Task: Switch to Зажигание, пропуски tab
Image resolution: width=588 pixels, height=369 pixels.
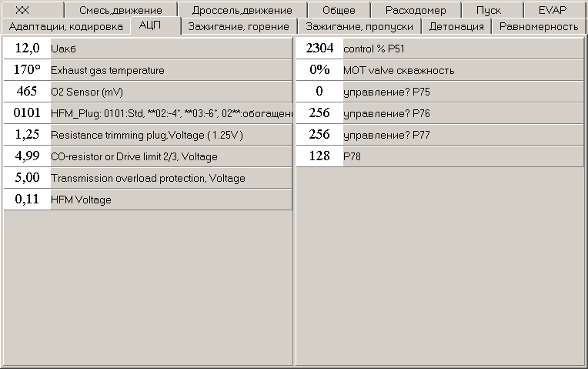Action: coord(359,27)
